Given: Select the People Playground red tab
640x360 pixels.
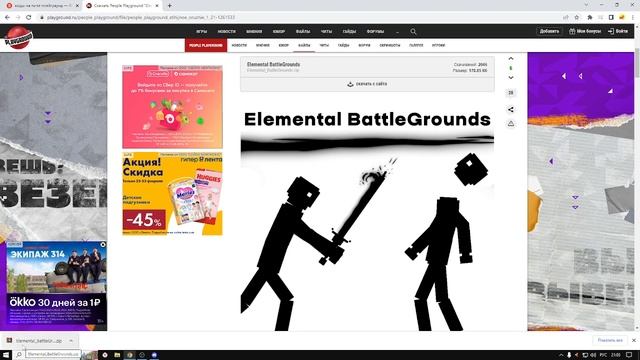Looking at the screenshot, I should click(x=206, y=45).
